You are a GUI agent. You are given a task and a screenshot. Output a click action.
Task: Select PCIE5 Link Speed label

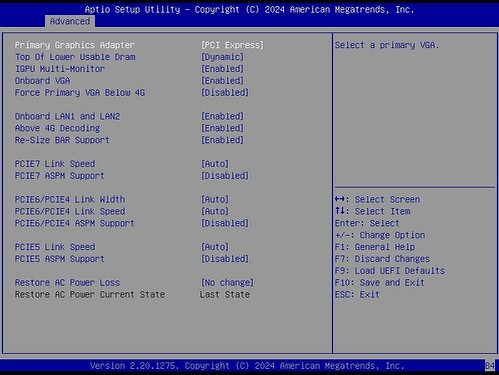[55, 247]
